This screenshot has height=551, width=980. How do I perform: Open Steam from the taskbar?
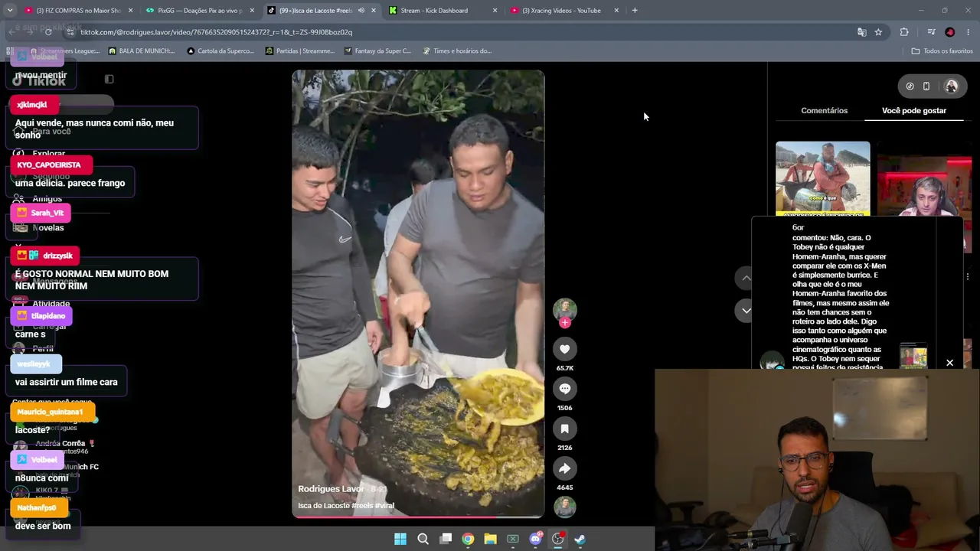pyautogui.click(x=580, y=539)
